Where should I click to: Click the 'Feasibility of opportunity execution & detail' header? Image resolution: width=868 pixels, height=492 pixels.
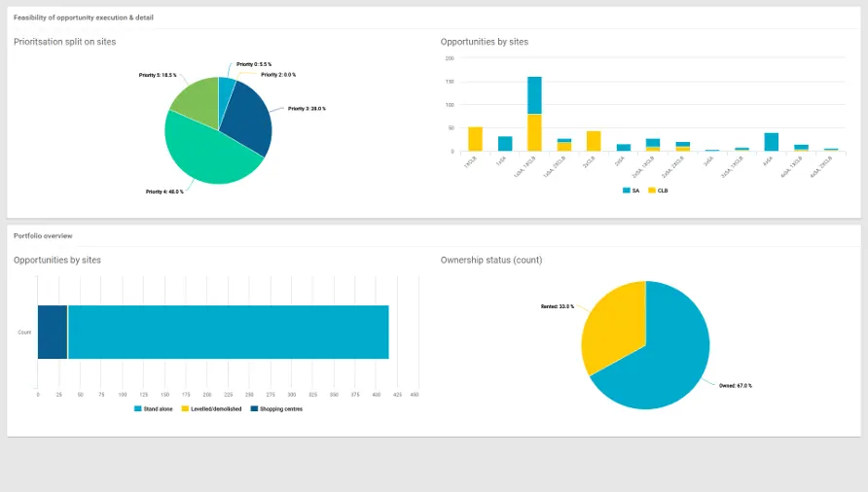84,18
